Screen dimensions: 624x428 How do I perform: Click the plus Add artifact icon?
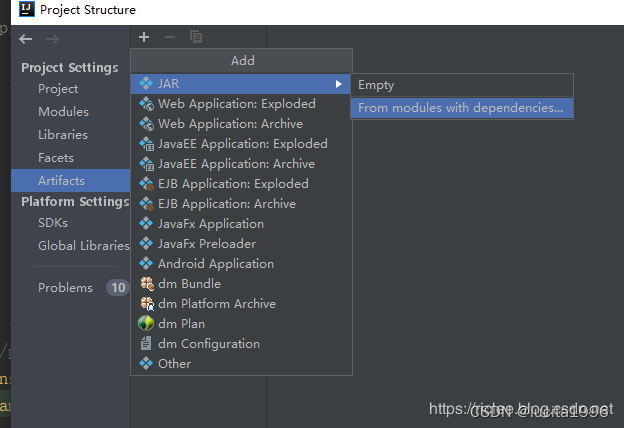(x=144, y=37)
